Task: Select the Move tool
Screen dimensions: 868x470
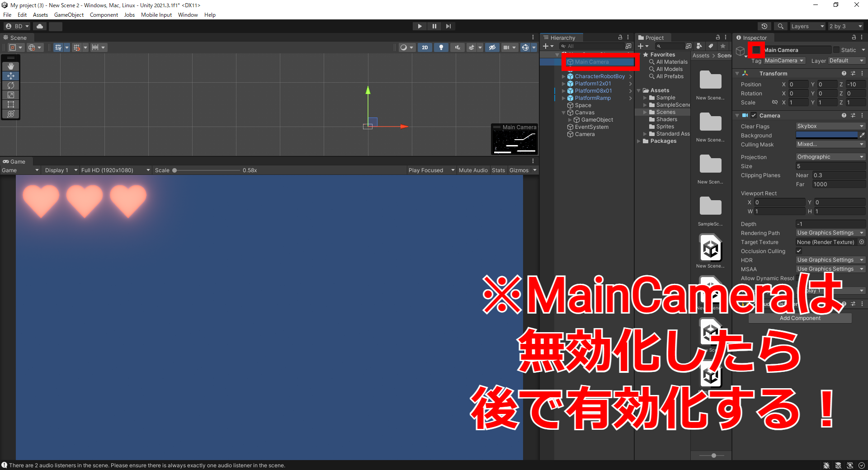Action: pos(10,76)
